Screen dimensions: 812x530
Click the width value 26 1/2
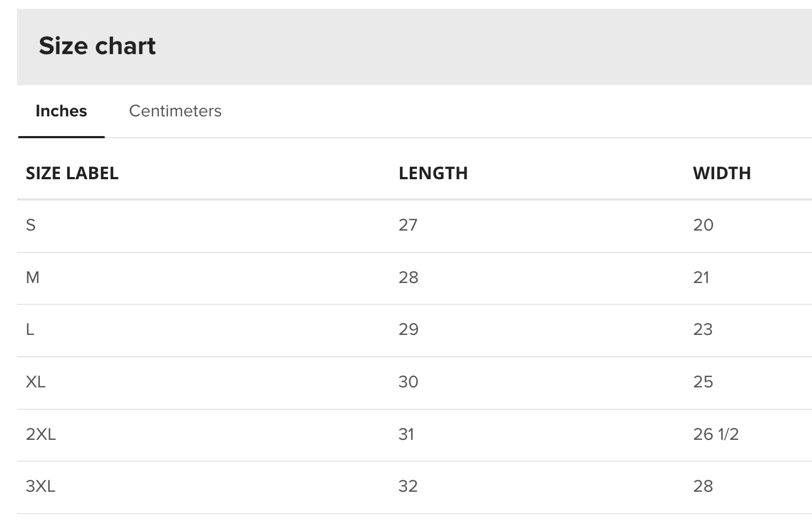coord(716,434)
